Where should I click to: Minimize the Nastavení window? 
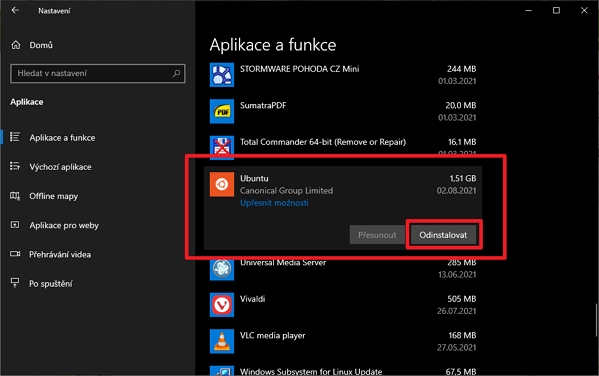point(528,10)
